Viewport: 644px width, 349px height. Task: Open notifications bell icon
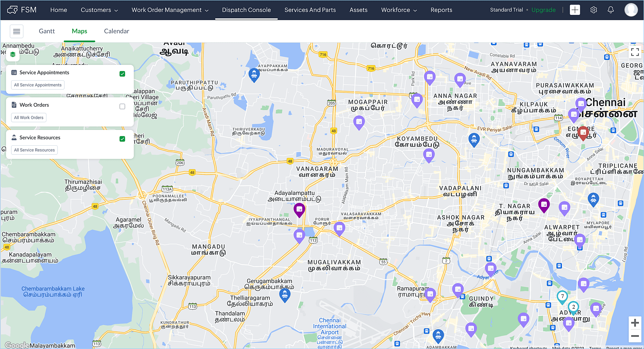[611, 10]
